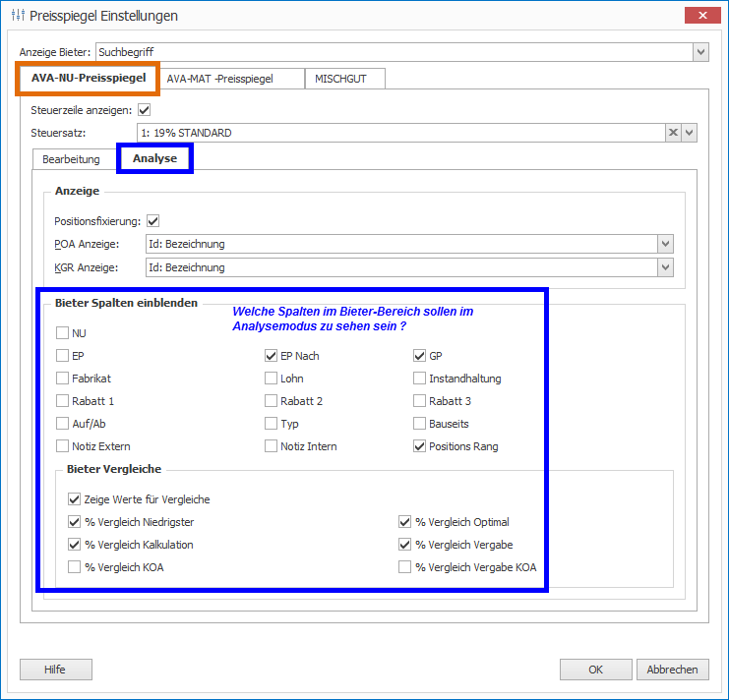
Task: Clear the Steuersatz field with X icon
Action: pyautogui.click(x=673, y=133)
